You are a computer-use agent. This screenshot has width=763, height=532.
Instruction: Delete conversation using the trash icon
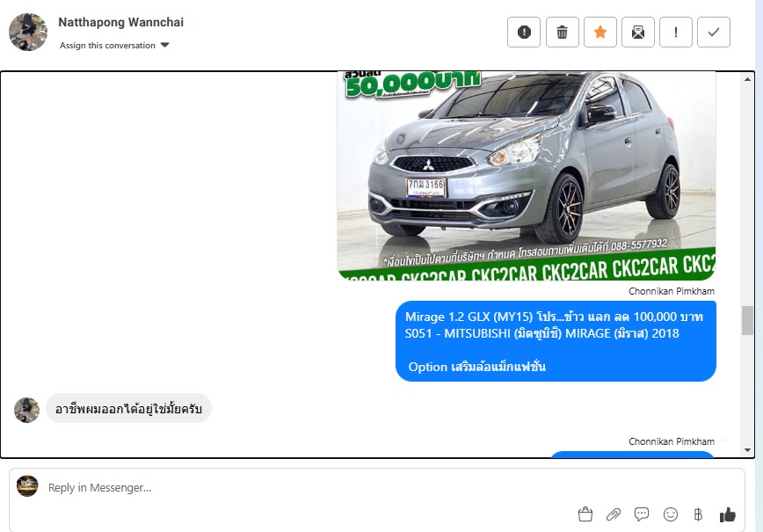[562, 33]
